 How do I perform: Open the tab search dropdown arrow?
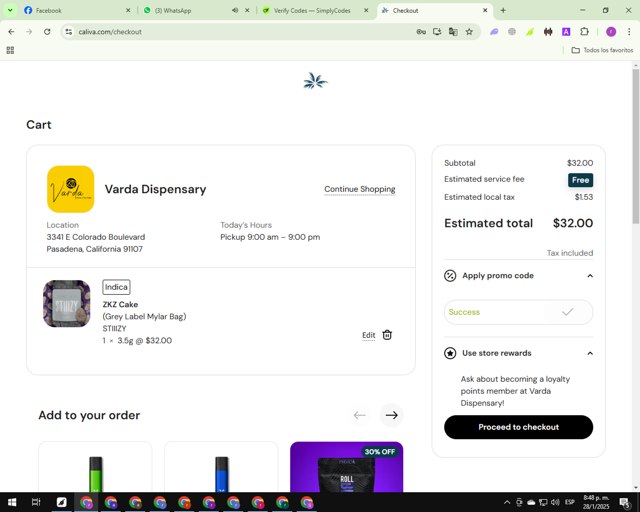(10, 10)
